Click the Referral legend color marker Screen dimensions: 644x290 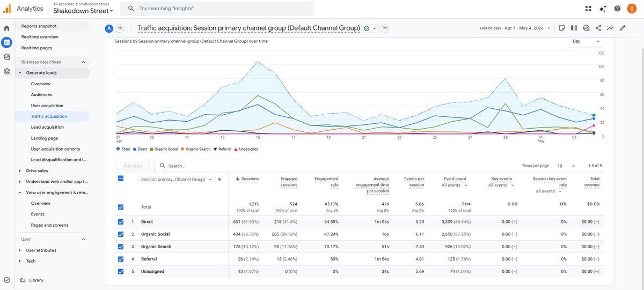click(x=215, y=149)
